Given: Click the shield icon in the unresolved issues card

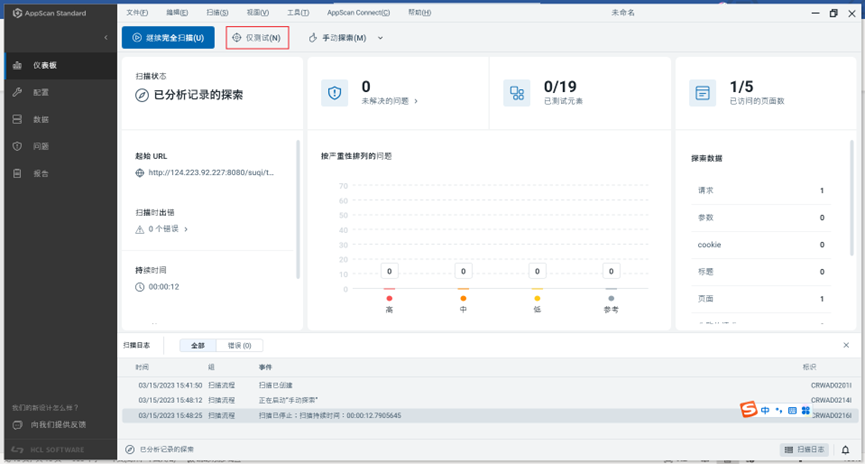Looking at the screenshot, I should (x=334, y=93).
